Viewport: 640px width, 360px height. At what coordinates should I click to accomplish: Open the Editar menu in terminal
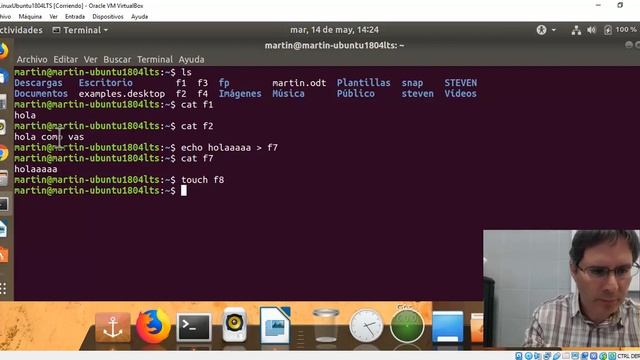[x=65, y=60]
